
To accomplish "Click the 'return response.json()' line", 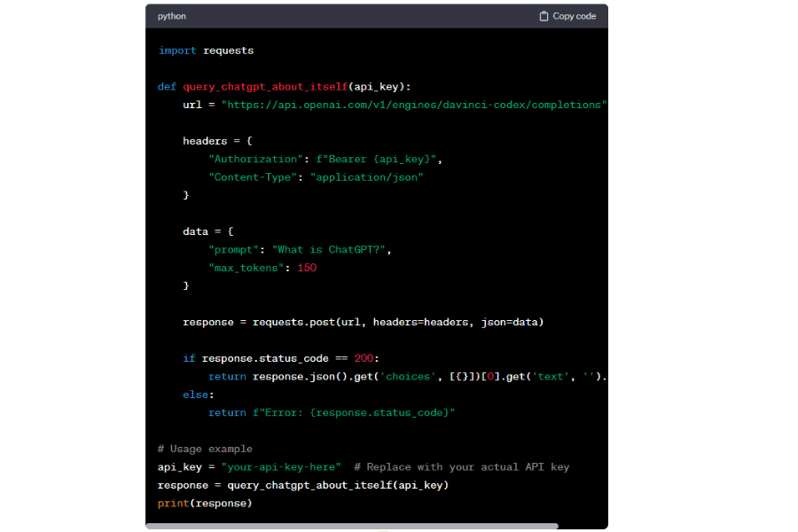I will coord(408,377).
